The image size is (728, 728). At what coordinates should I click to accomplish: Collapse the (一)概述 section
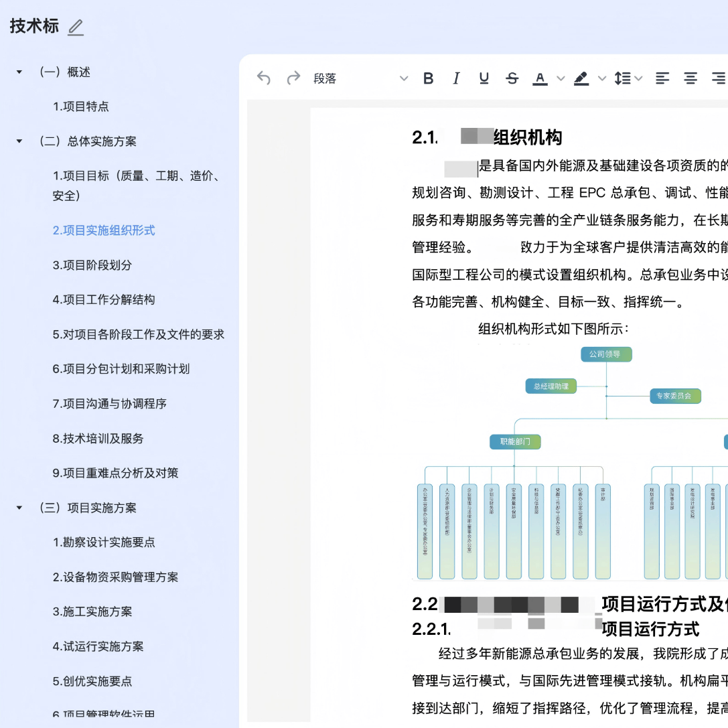[x=19, y=72]
